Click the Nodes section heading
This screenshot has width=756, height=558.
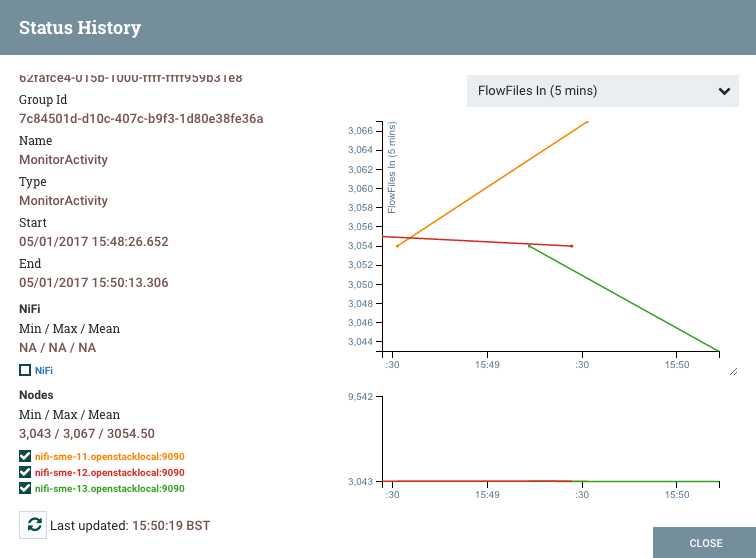[36, 395]
